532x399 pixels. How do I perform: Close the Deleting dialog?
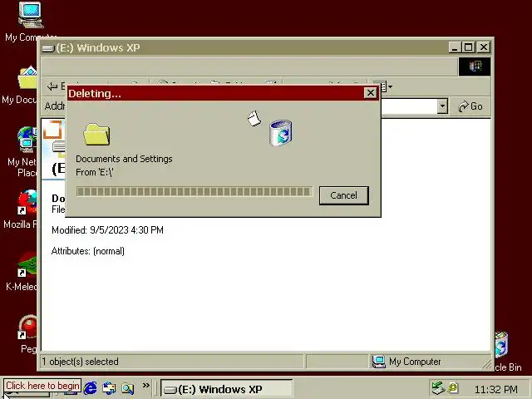pyautogui.click(x=371, y=93)
